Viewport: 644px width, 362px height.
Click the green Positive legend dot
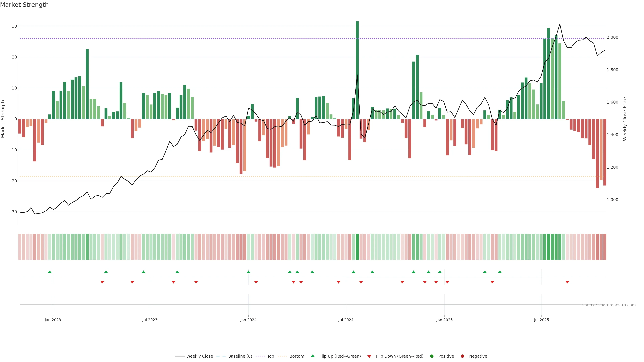click(x=432, y=356)
